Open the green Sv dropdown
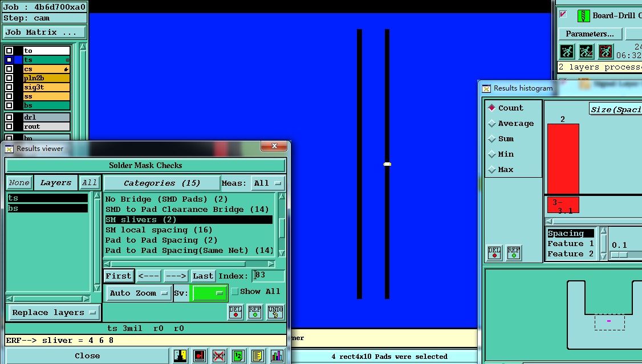Screen dimensions: 642x364 (x=209, y=293)
